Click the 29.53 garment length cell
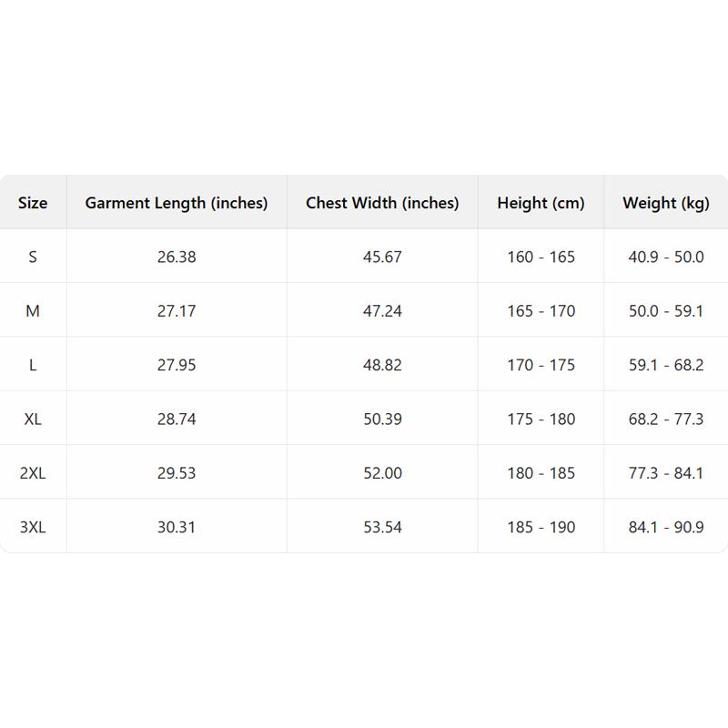Screen dimensions: 728x728 pyautogui.click(x=177, y=473)
